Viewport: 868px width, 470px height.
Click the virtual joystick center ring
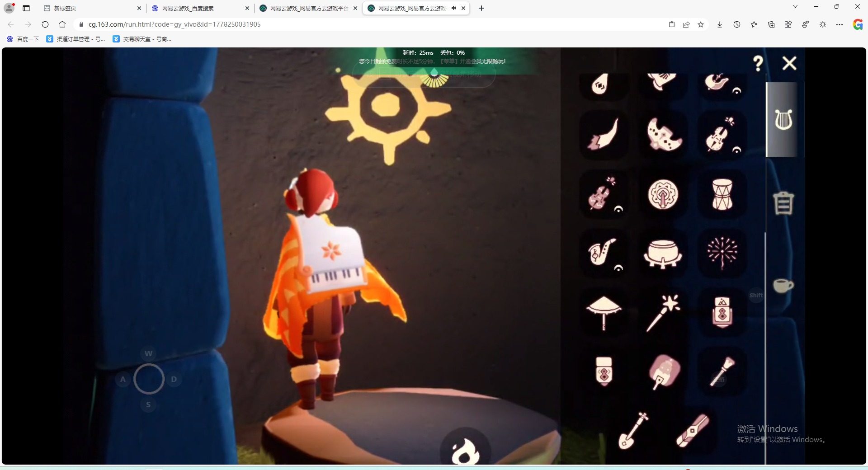point(149,379)
